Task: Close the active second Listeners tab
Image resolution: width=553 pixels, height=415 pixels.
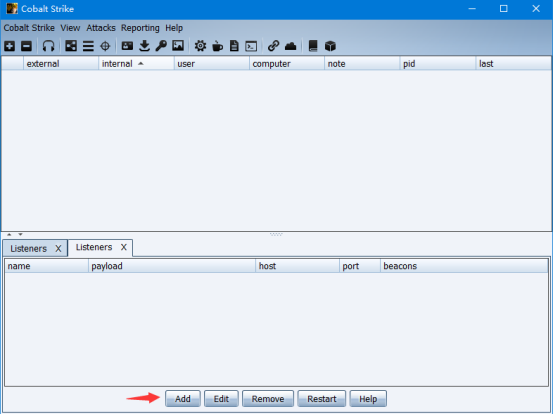Action: point(123,247)
